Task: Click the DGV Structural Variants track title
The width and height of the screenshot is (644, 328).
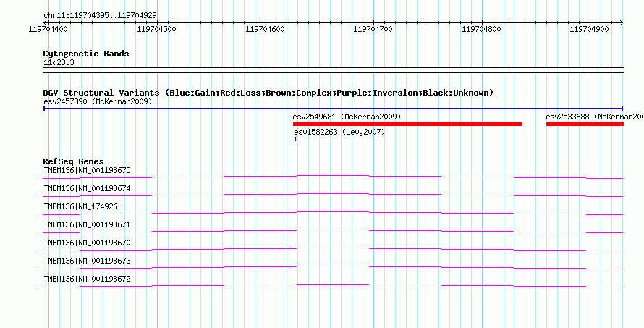Action: point(268,93)
